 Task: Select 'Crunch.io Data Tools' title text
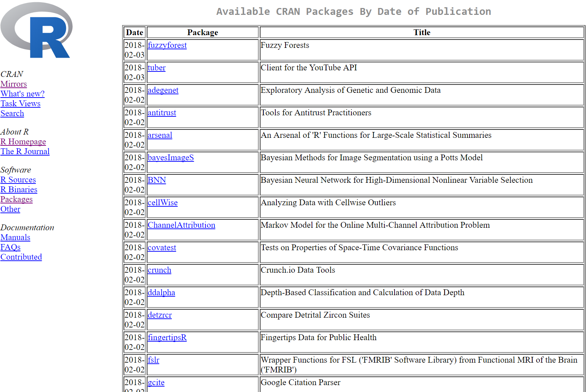298,270
